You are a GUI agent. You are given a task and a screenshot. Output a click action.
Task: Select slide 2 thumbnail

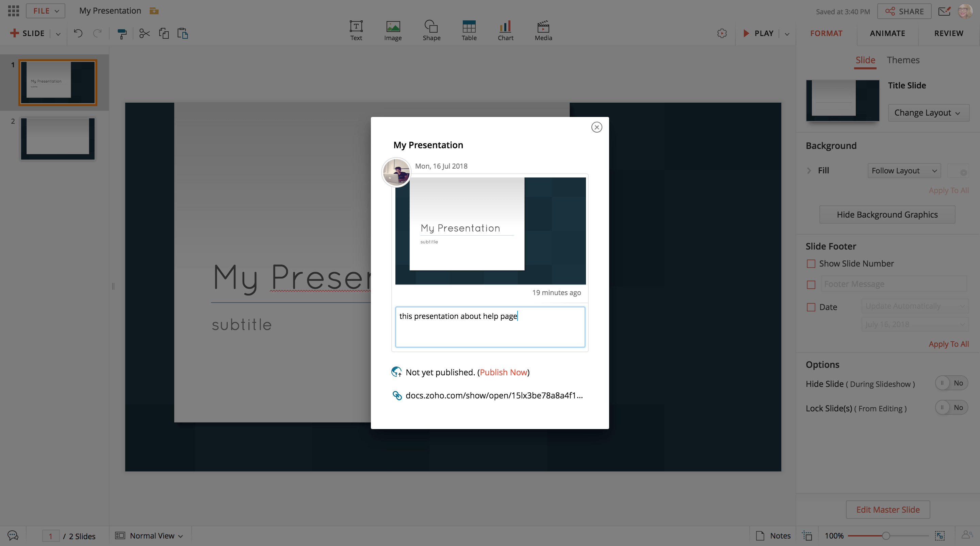[58, 138]
